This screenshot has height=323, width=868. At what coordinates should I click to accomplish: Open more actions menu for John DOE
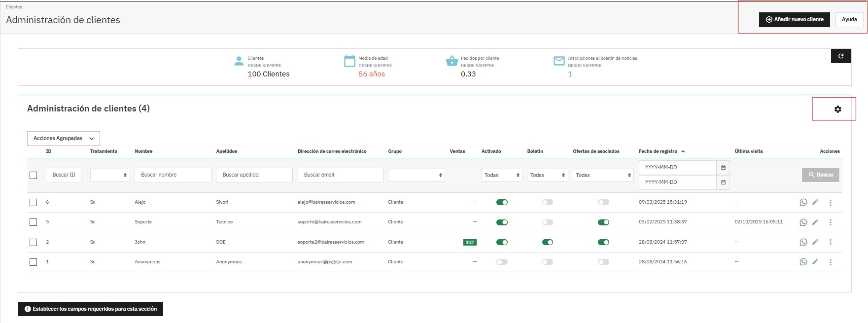(830, 242)
